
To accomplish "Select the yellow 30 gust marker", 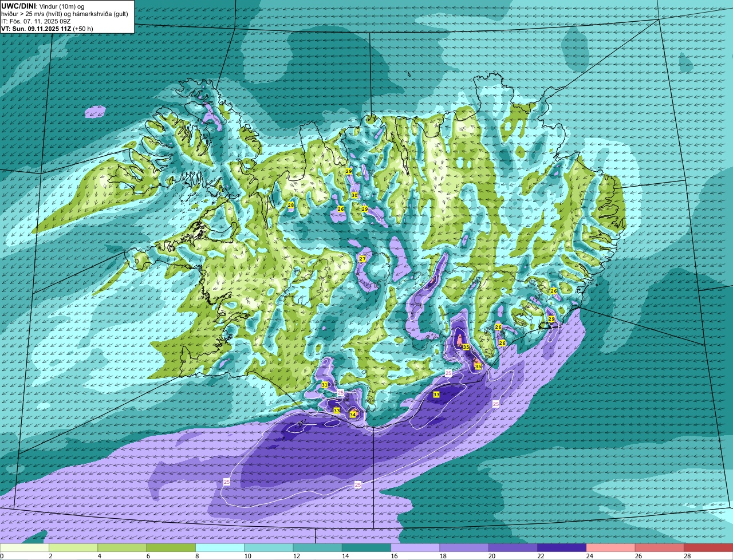I will (x=354, y=195).
